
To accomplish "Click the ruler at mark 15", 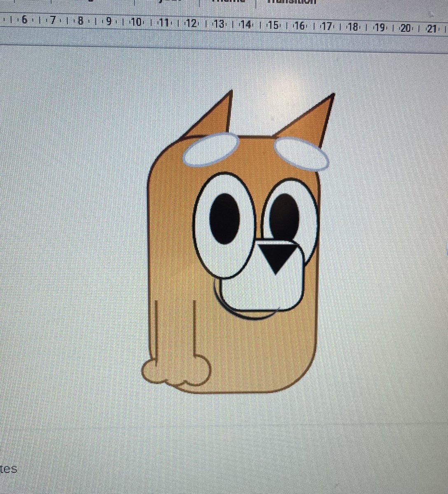I will pyautogui.click(x=273, y=25).
